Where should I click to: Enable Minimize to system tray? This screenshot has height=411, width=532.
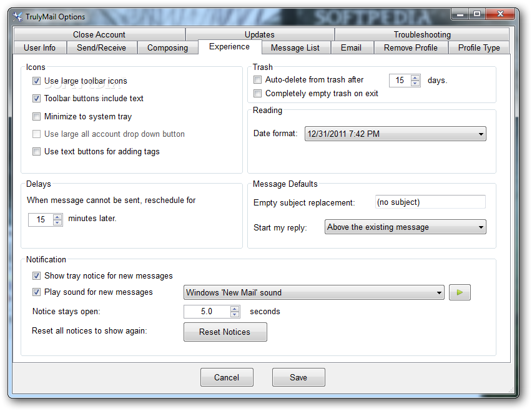pos(36,116)
